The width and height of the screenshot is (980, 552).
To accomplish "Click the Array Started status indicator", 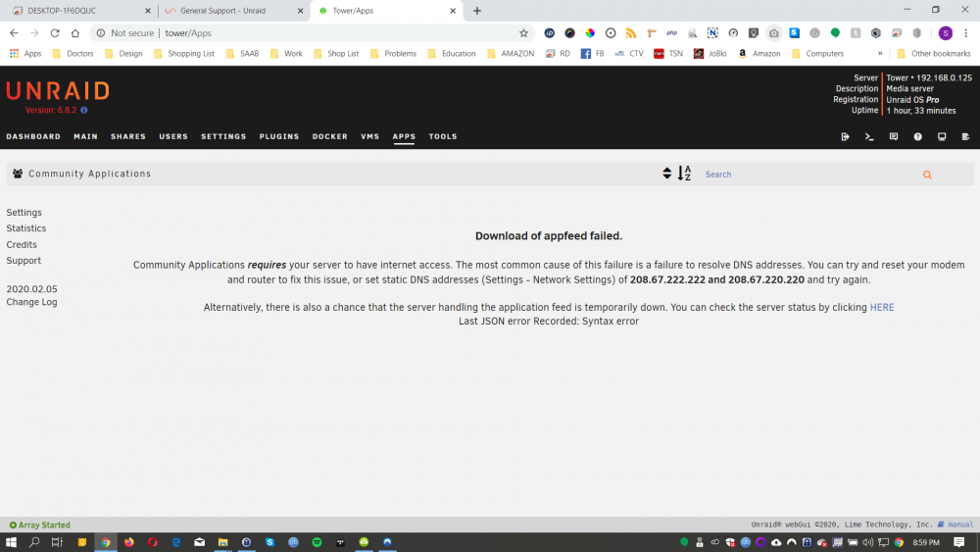I will coord(39,526).
